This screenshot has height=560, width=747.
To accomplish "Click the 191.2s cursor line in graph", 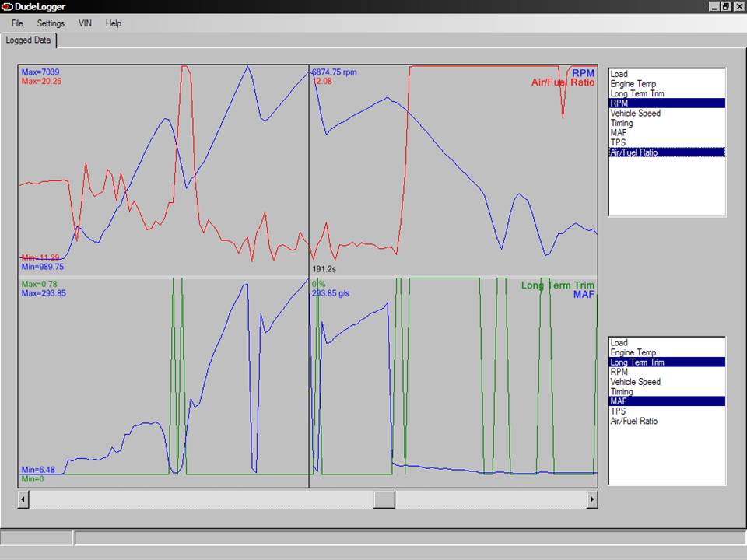I will (309, 276).
